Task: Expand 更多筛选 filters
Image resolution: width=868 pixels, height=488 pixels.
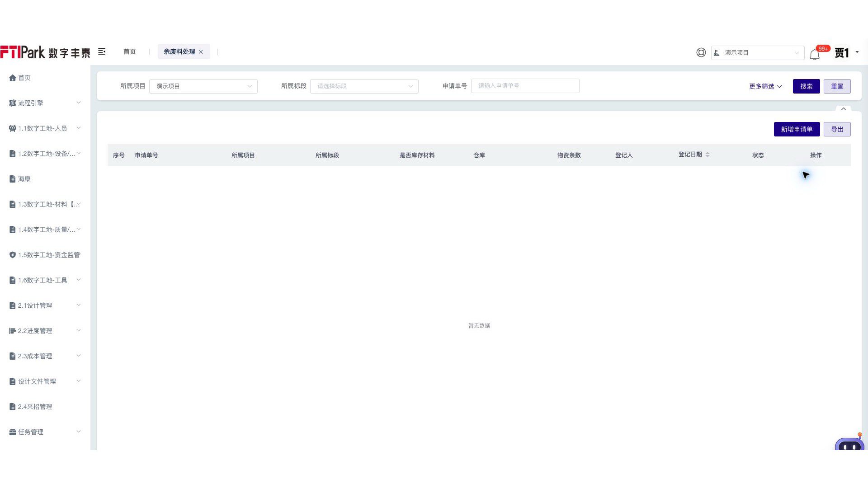Action: coord(765,86)
